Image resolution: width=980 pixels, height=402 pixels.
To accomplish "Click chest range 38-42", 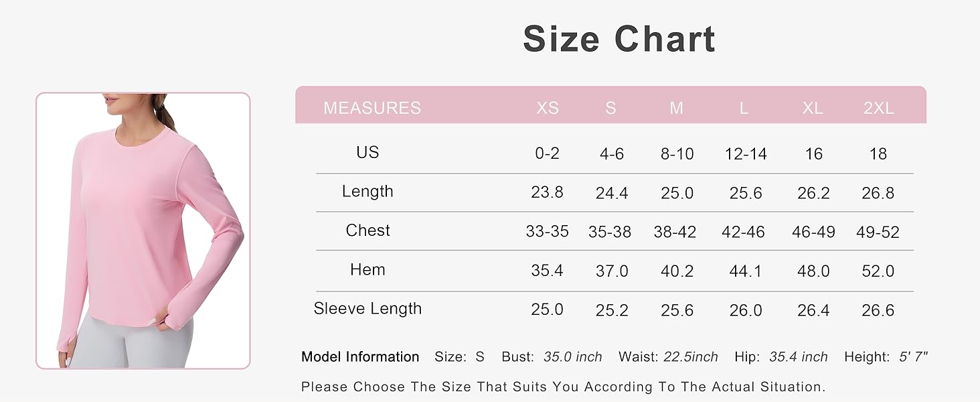I will click(x=675, y=232).
